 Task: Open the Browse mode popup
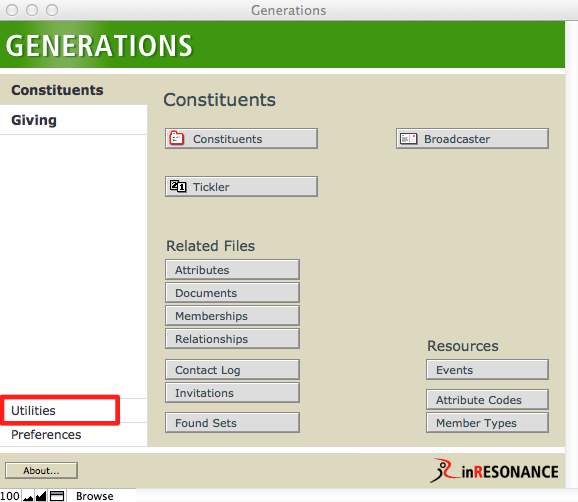[x=95, y=496]
